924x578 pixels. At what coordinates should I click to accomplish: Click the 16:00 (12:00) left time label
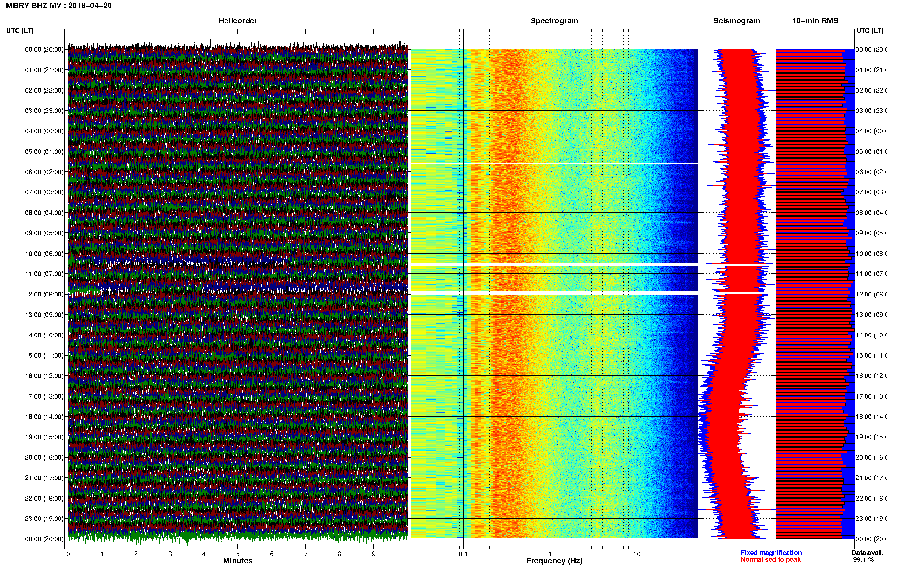pos(44,376)
